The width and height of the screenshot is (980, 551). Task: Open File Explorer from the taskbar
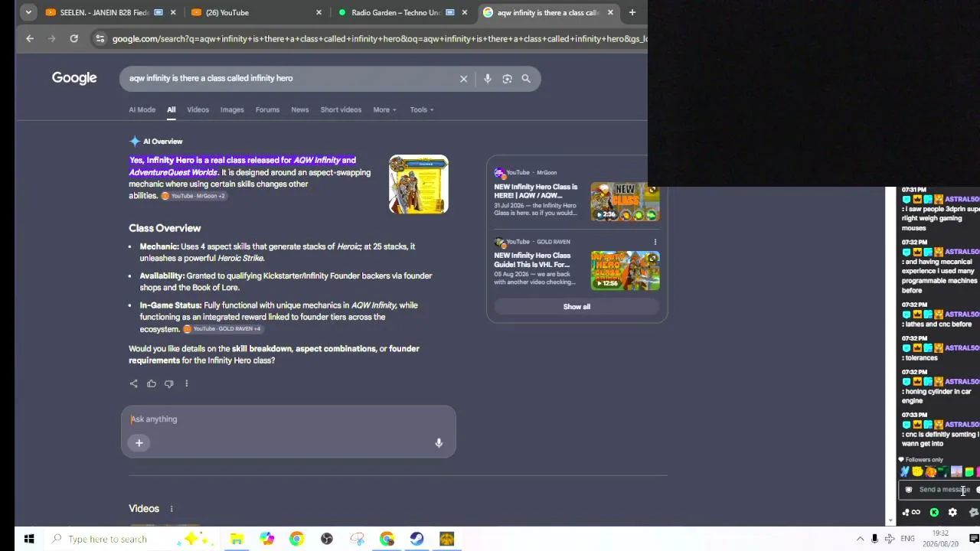pos(237,539)
